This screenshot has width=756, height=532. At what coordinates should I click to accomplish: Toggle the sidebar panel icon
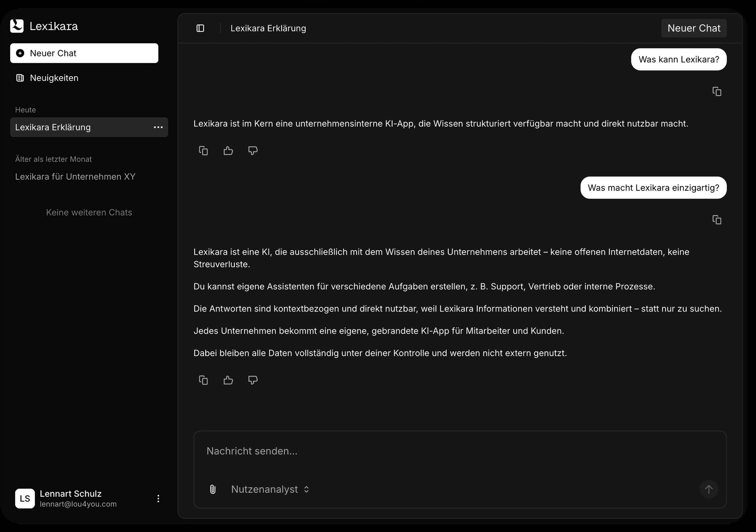[200, 28]
